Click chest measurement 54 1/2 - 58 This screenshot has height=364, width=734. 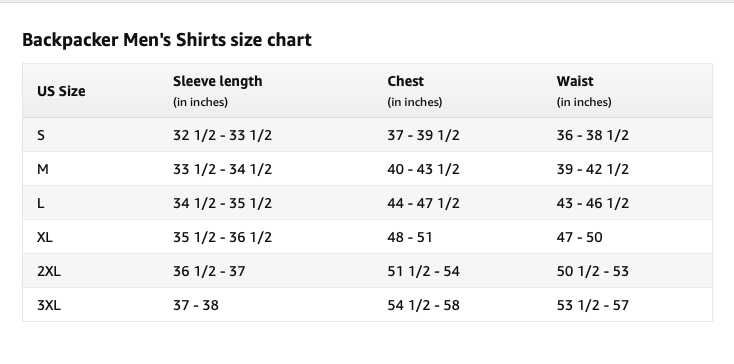pyautogui.click(x=423, y=306)
